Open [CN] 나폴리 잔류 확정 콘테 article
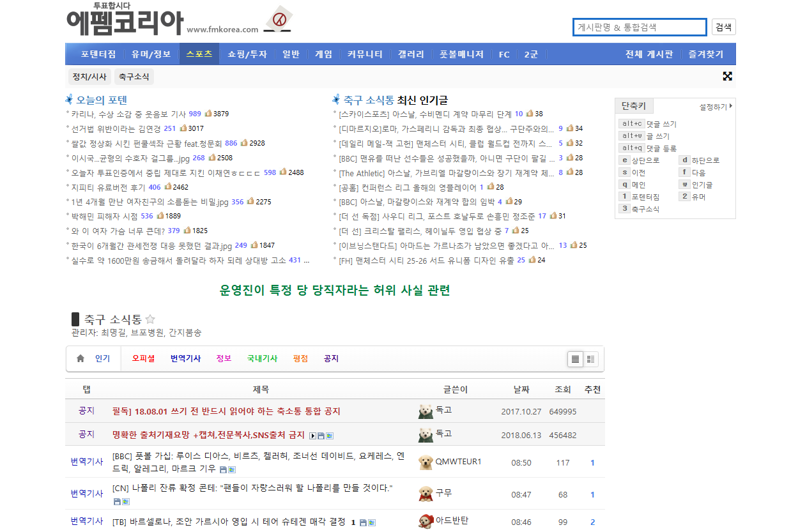Image resolution: width=791 pixels, height=532 pixels. (252, 489)
